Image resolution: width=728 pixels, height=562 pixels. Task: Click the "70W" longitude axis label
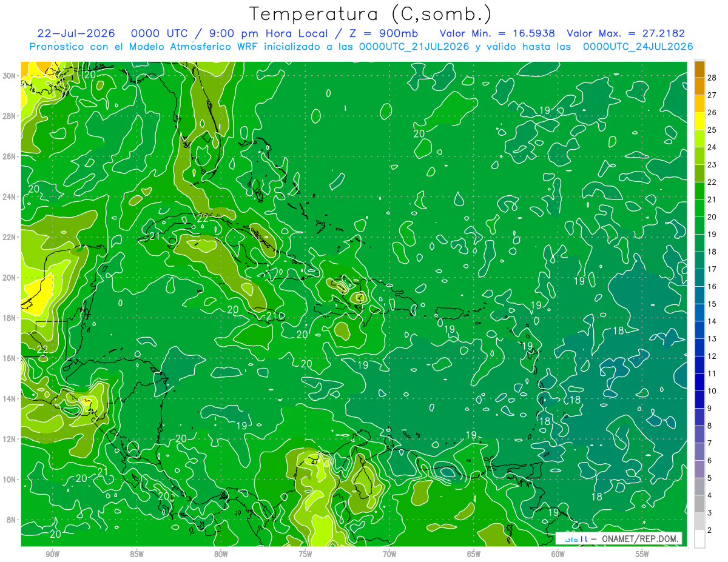pos(389,554)
